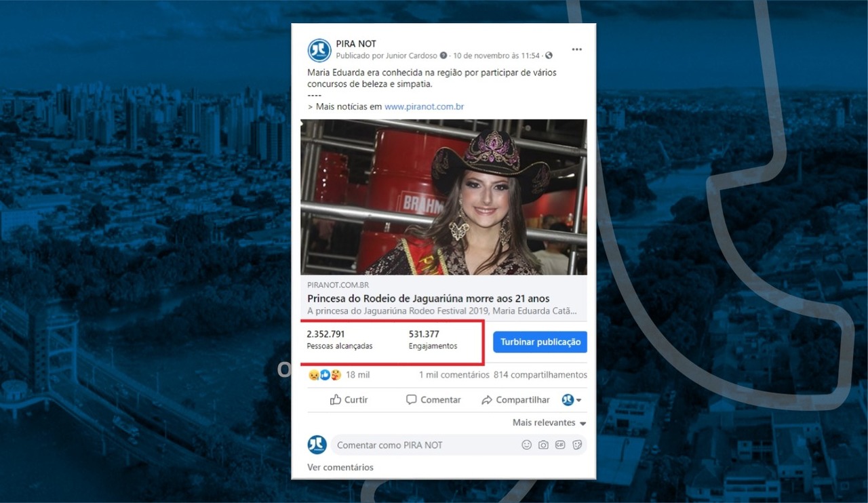Click the Compartilhar share button
Screen dimensions: 868x503
[x=515, y=400]
